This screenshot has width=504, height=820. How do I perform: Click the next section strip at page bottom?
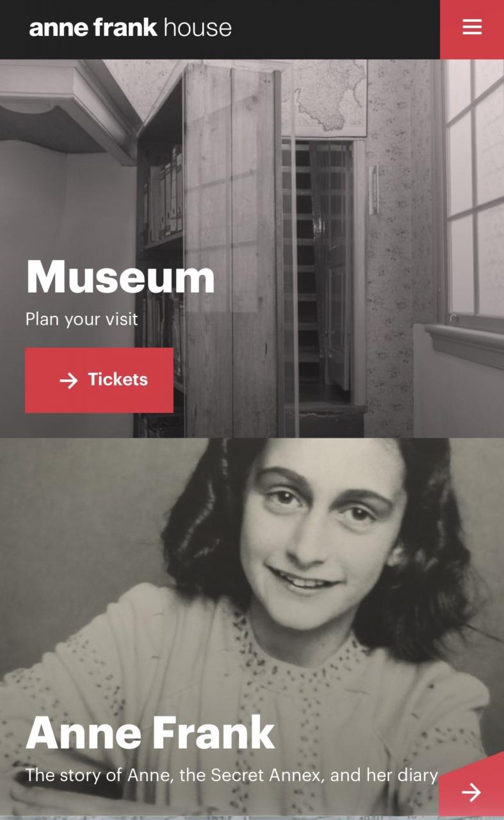[x=252, y=818]
